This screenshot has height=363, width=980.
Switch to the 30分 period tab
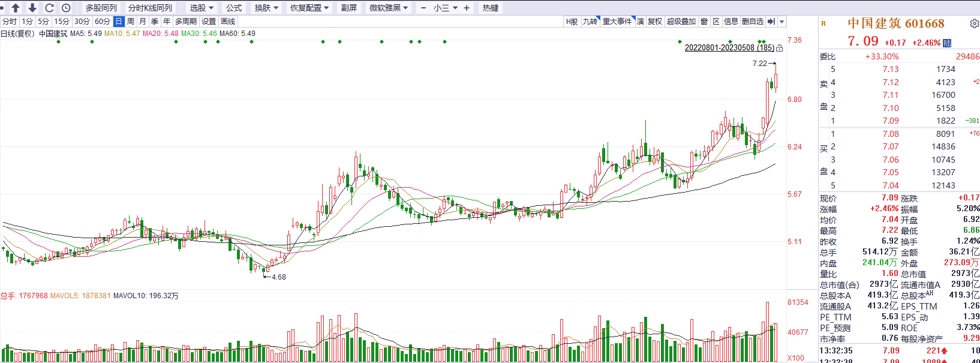tap(82, 22)
